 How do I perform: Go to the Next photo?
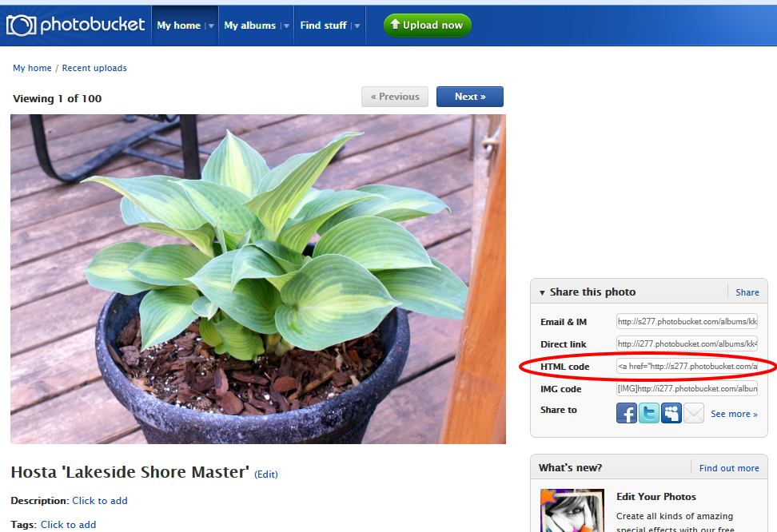(x=470, y=97)
